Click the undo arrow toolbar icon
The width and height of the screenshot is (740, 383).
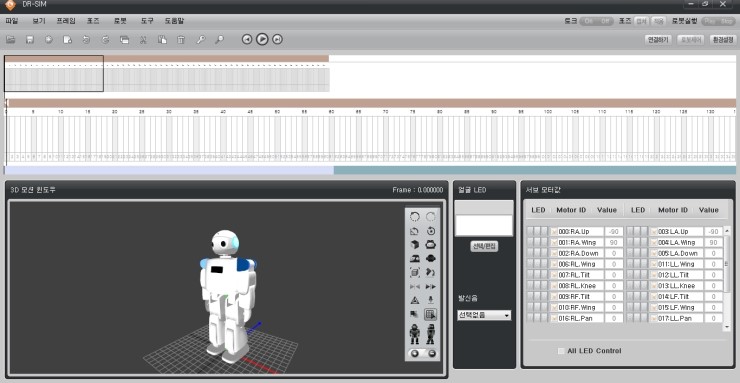(x=86, y=40)
